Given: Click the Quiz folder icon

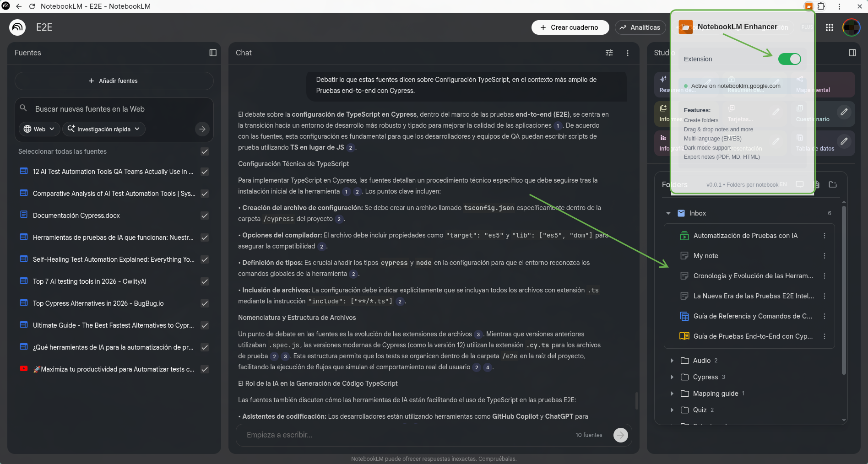Looking at the screenshot, I should click(685, 410).
